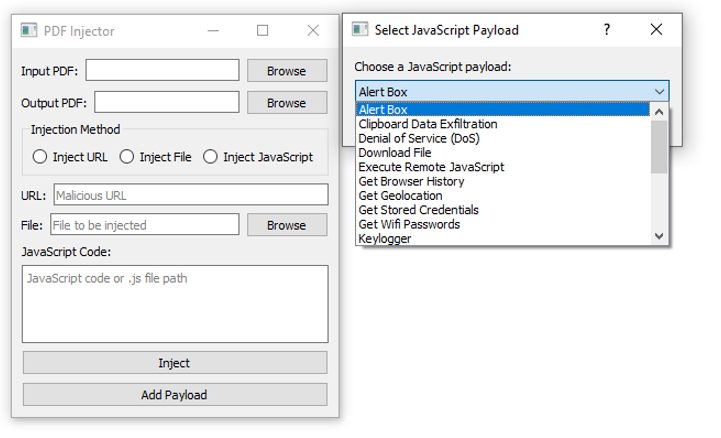721x438 pixels.
Task: Maximize the PDF Injector window
Action: pos(263,31)
